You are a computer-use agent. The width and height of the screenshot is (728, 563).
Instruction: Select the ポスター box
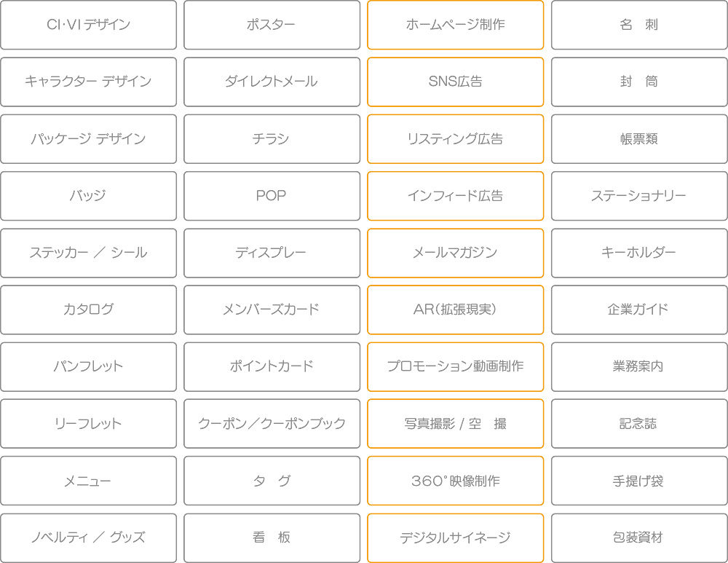[x=272, y=25]
